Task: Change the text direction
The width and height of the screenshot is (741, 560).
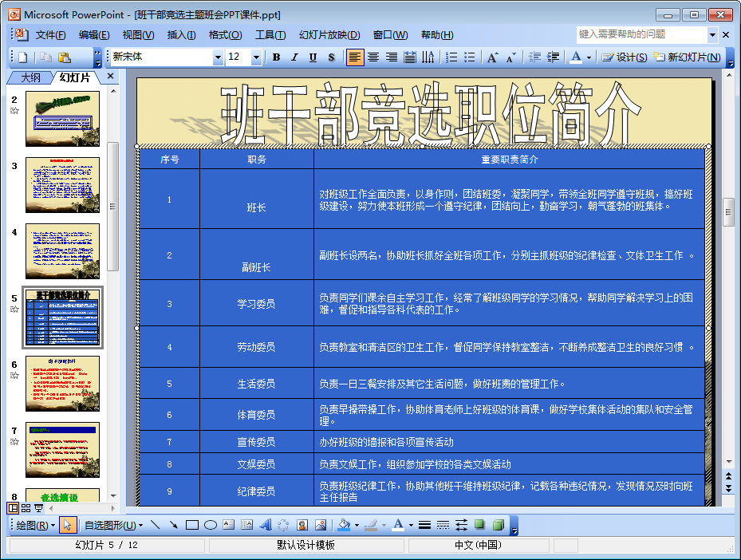Action: click(428, 57)
